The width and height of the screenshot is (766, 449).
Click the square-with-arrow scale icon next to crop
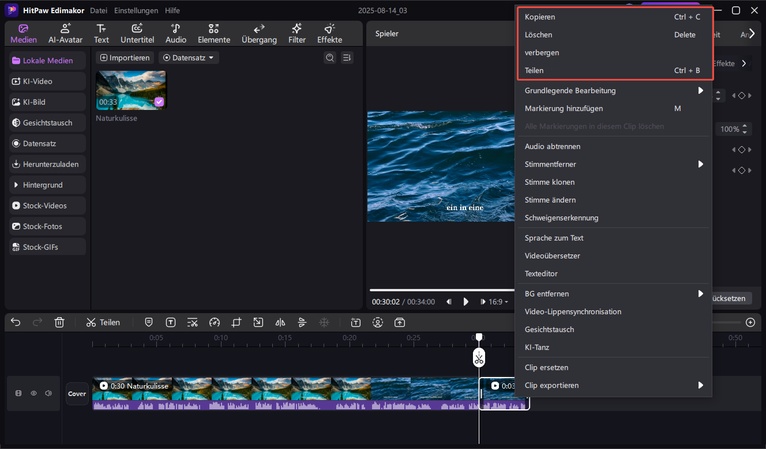click(x=258, y=322)
